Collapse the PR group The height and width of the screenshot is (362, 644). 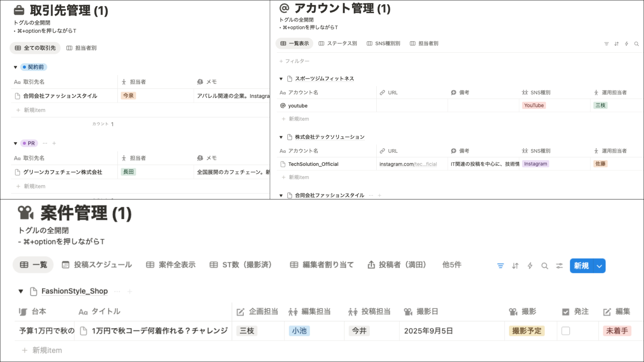[15, 143]
